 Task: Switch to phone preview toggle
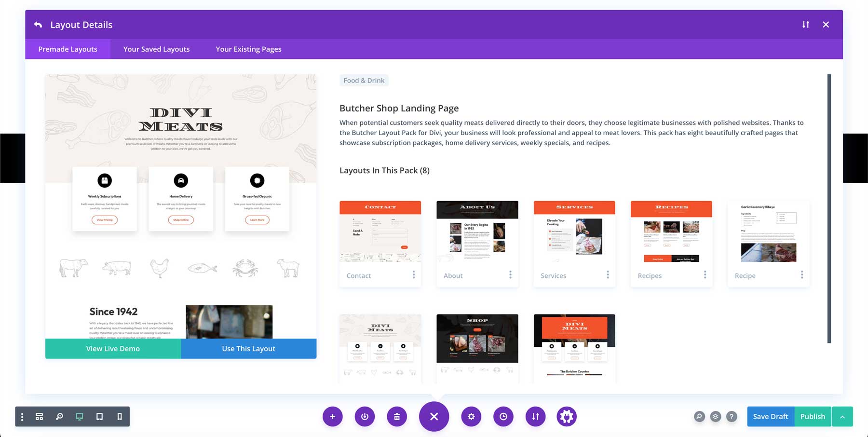[119, 416]
